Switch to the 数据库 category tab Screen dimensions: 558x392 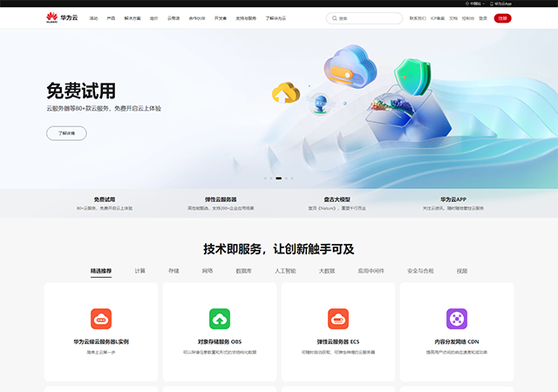coord(244,271)
